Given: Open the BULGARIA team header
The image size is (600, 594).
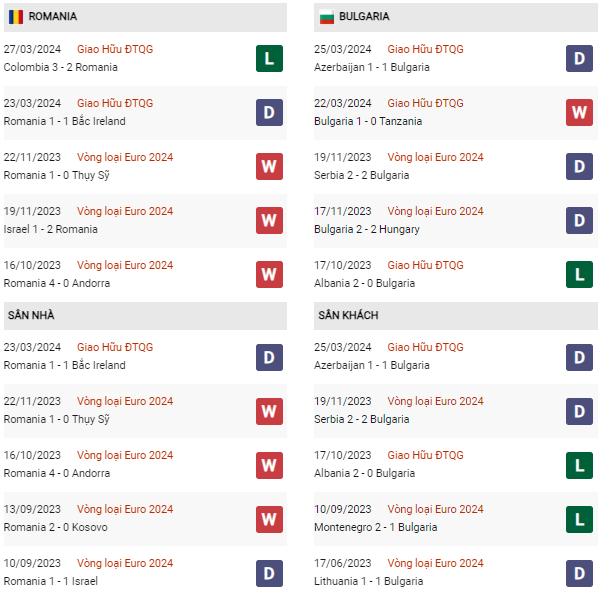Looking at the screenshot, I should (x=364, y=17).
